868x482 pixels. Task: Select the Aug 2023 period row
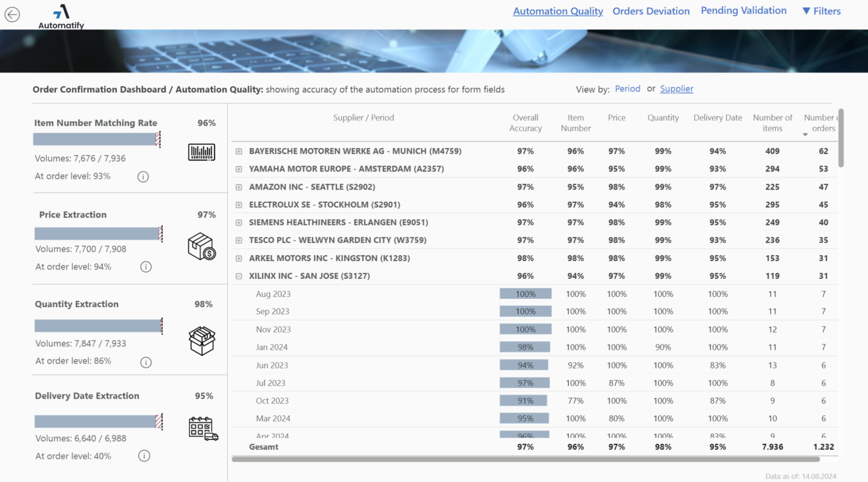click(x=534, y=294)
